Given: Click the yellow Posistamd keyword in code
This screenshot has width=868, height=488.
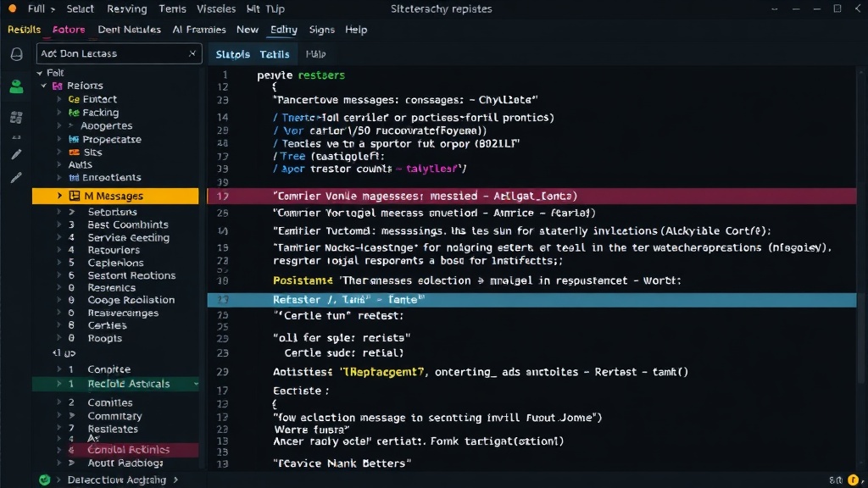Looking at the screenshot, I should (x=303, y=280).
